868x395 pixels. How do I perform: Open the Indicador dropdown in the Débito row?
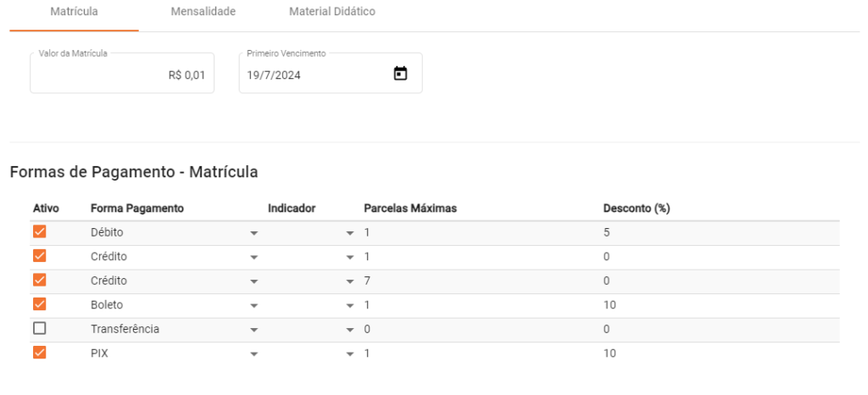pyautogui.click(x=349, y=232)
